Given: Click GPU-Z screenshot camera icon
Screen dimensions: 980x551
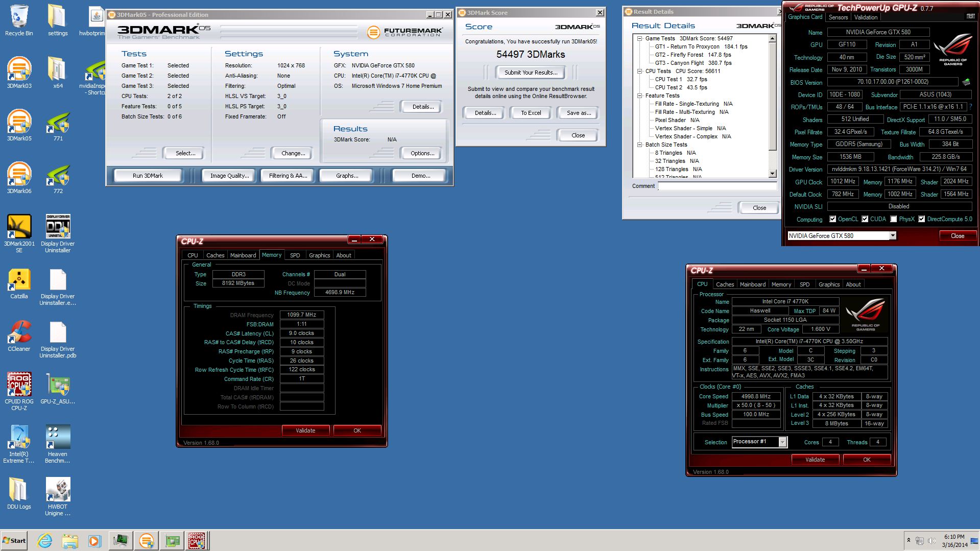Looking at the screenshot, I should 970,17.
